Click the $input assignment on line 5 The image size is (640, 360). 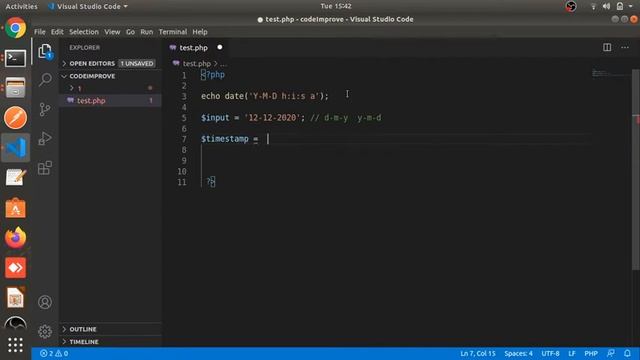(x=253, y=118)
